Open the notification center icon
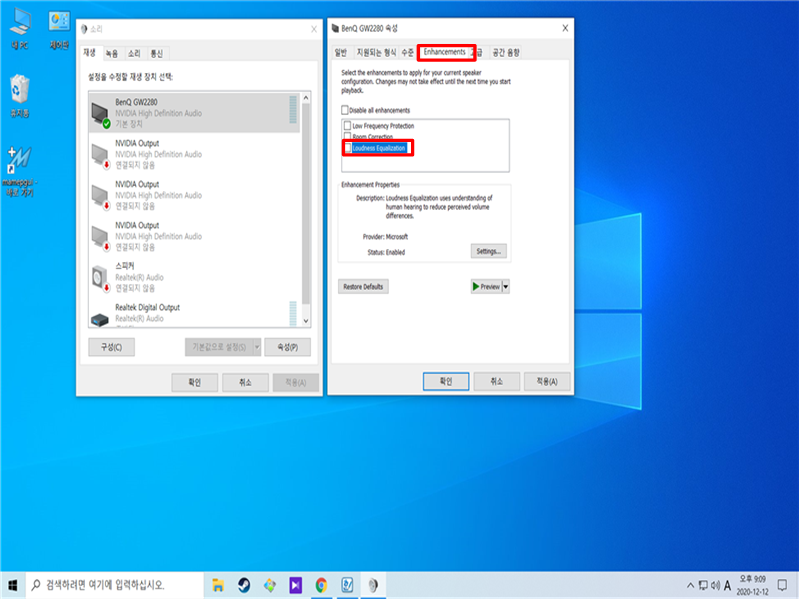This screenshot has width=800, height=600. click(782, 585)
